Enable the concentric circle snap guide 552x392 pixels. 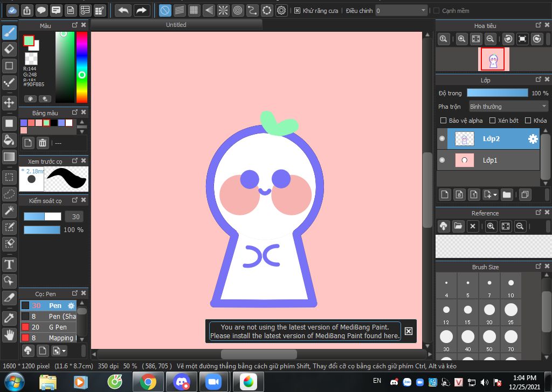pos(238,10)
